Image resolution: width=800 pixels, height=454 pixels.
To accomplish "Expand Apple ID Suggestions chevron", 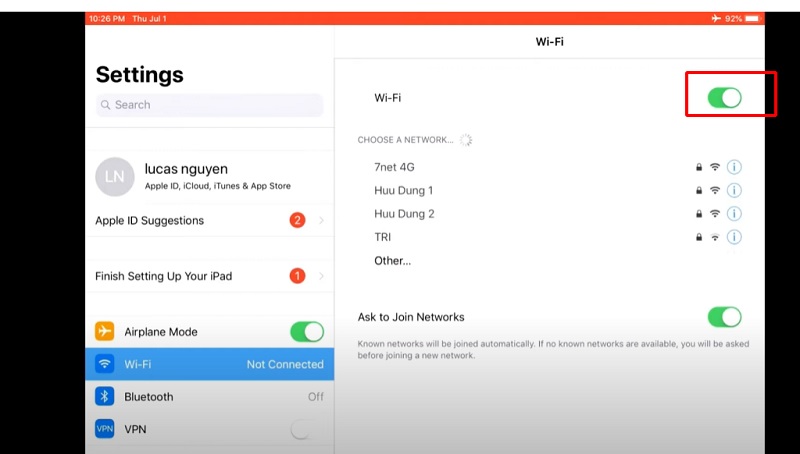I will point(321,220).
